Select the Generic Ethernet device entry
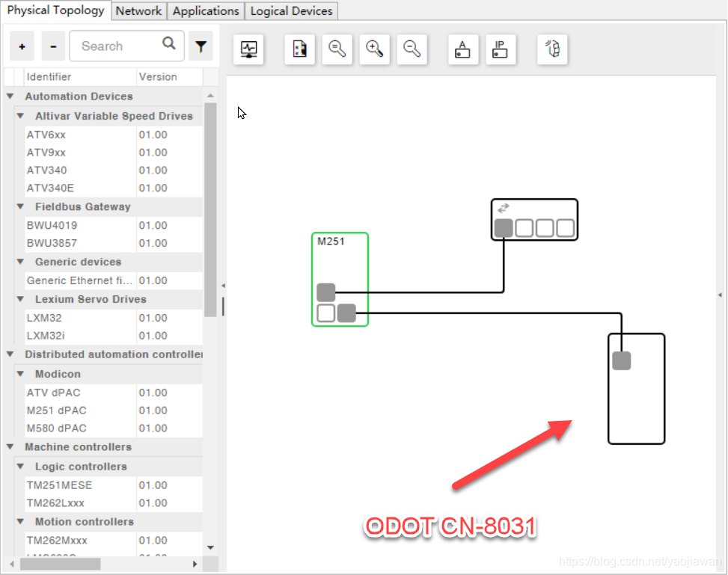The image size is (728, 575). [x=113, y=280]
